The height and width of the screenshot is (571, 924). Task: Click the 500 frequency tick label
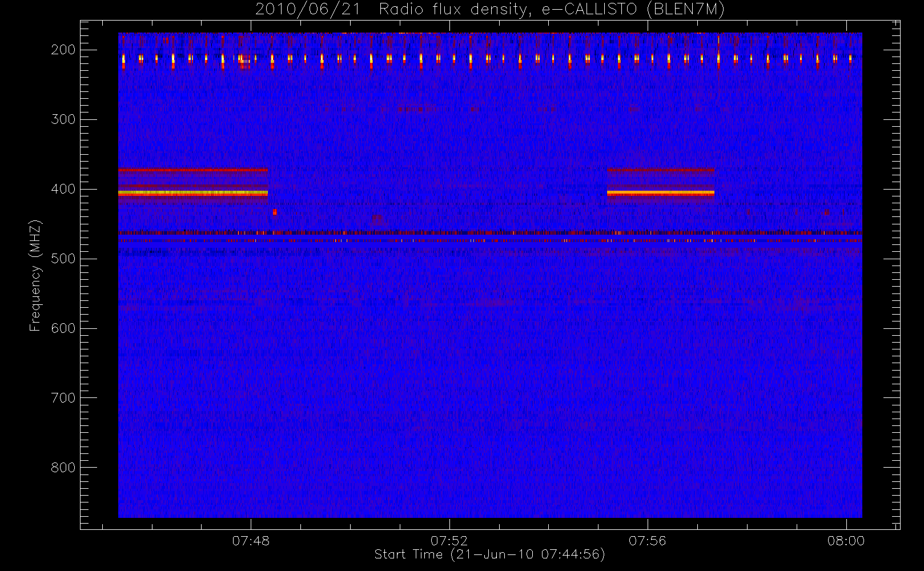point(63,259)
